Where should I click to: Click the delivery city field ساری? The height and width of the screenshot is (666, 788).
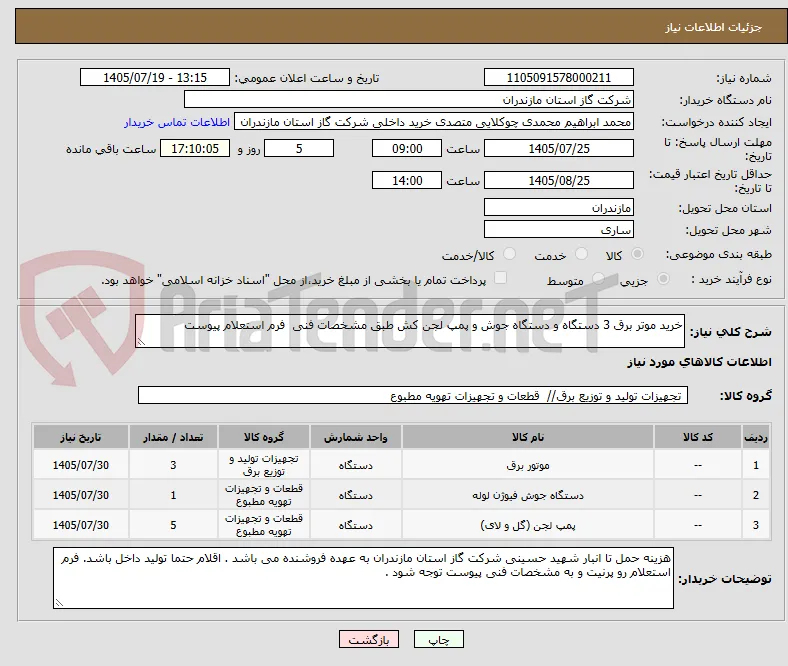559,229
